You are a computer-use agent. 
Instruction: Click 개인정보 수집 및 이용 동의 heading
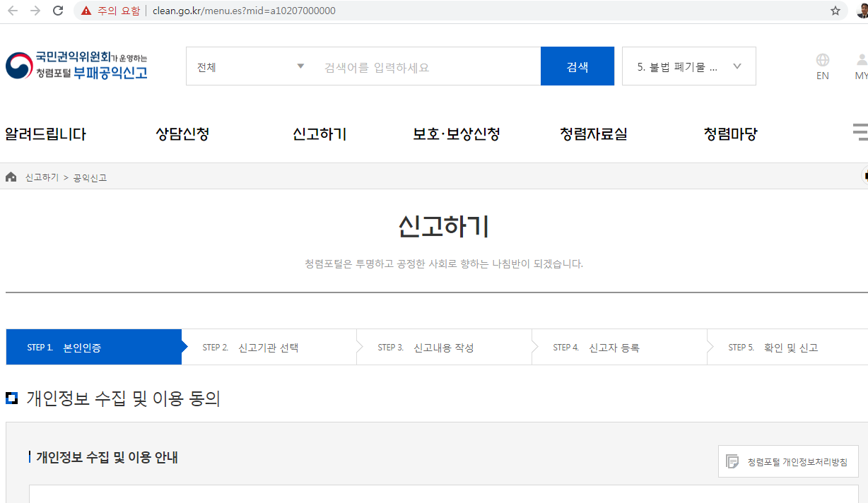coord(123,398)
